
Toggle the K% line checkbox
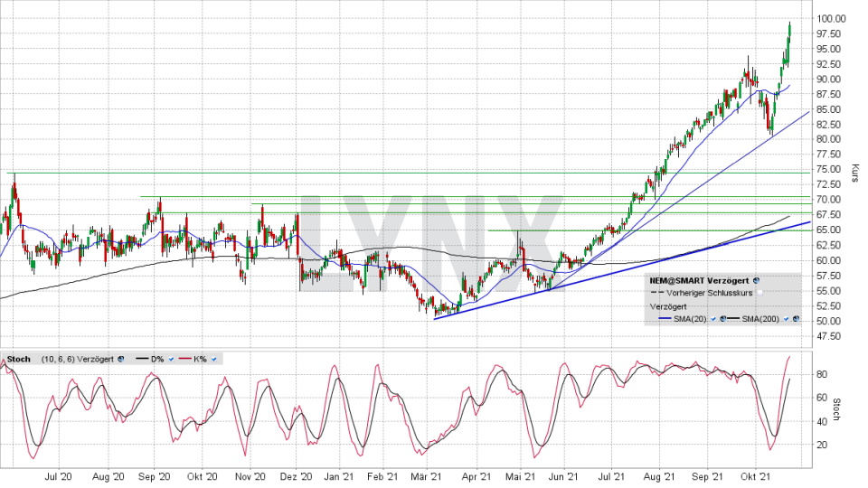click(214, 359)
